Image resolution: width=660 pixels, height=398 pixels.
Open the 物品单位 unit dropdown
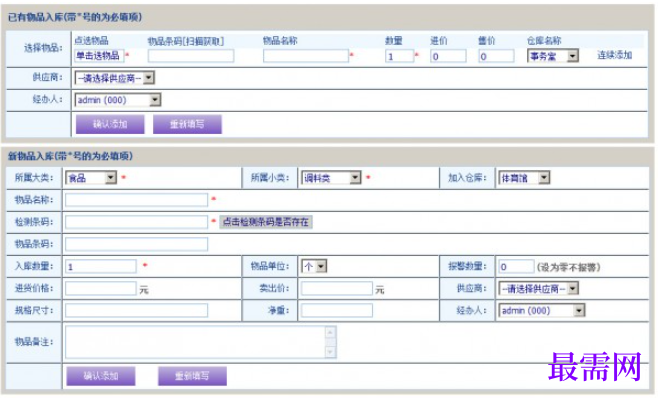click(x=314, y=266)
